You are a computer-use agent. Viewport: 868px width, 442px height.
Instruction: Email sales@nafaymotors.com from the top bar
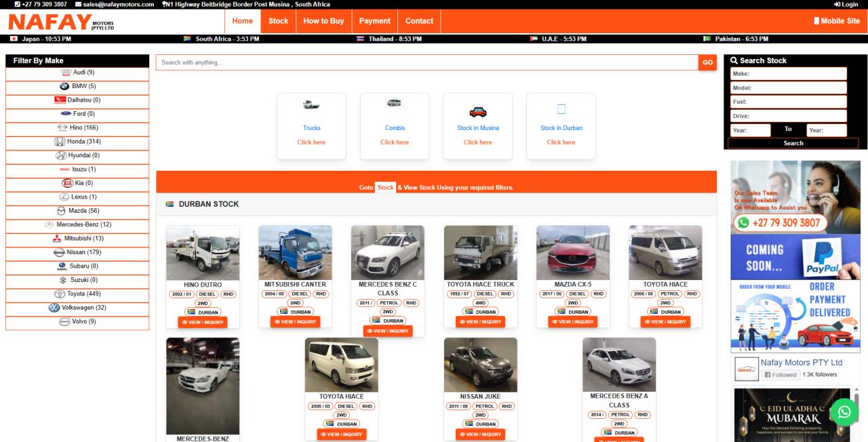115,4
